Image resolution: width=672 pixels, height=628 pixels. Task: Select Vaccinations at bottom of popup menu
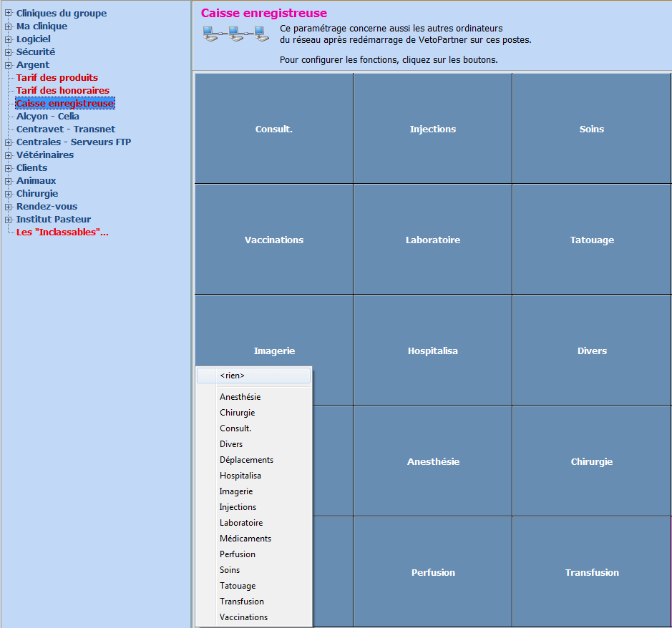(x=243, y=617)
